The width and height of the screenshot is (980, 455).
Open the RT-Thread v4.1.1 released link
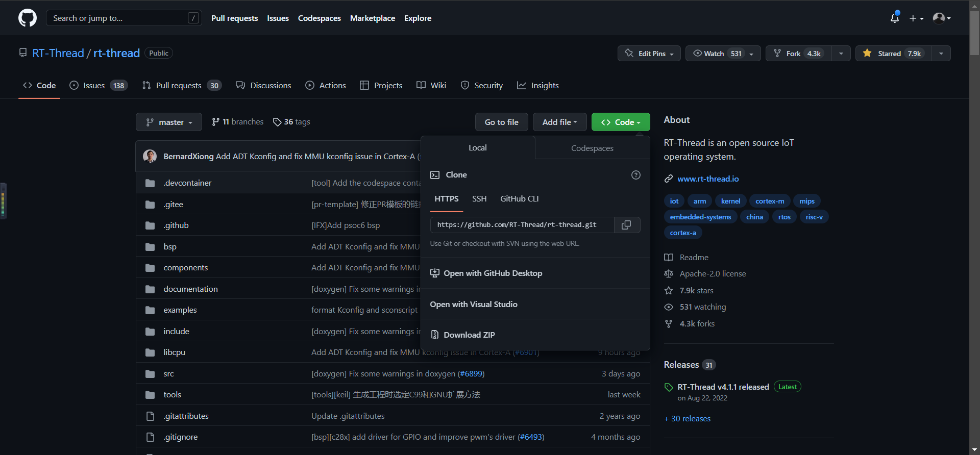723,387
